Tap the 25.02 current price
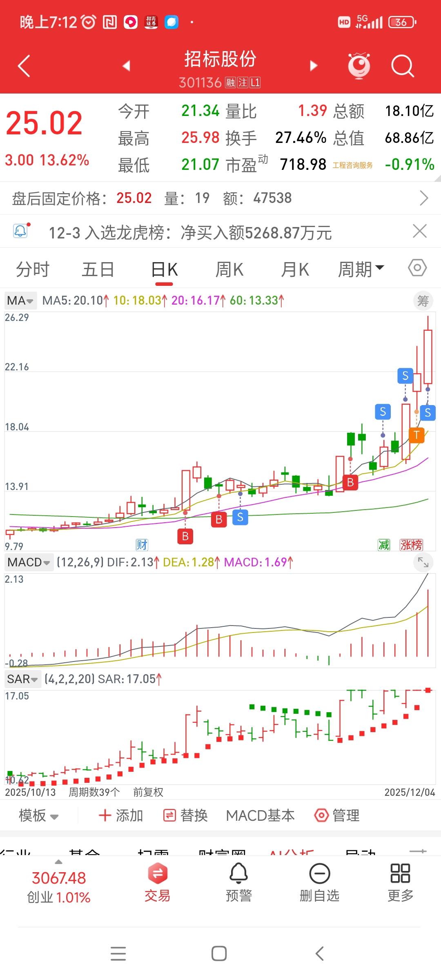This screenshot has height=980, width=441. [x=44, y=123]
